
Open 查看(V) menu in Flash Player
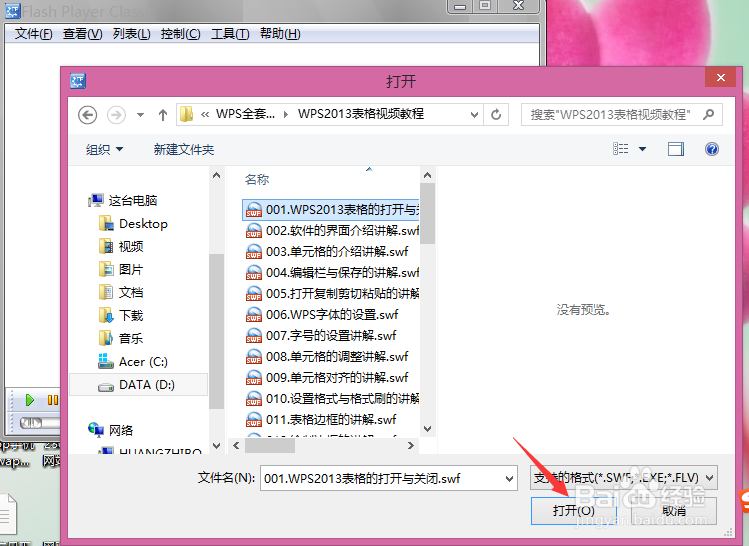click(x=83, y=34)
